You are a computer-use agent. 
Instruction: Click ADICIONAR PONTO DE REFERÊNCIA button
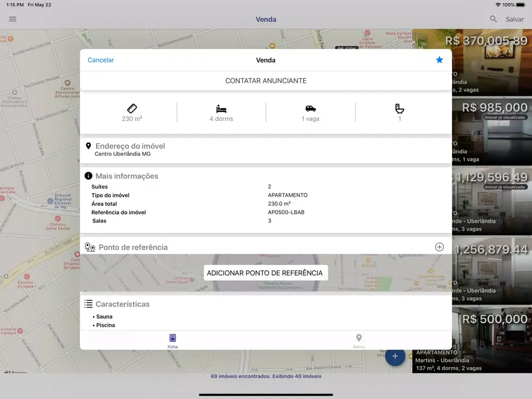pos(265,273)
